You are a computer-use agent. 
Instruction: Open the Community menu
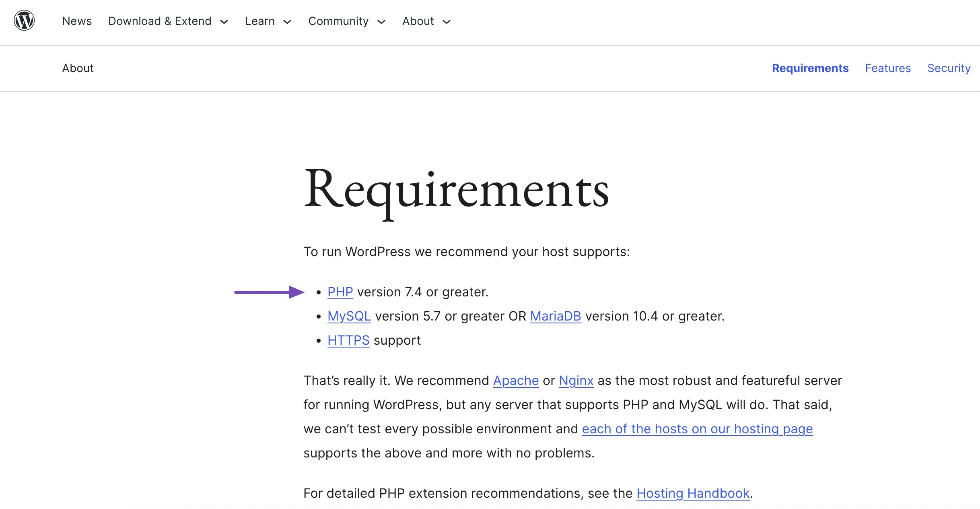click(338, 21)
